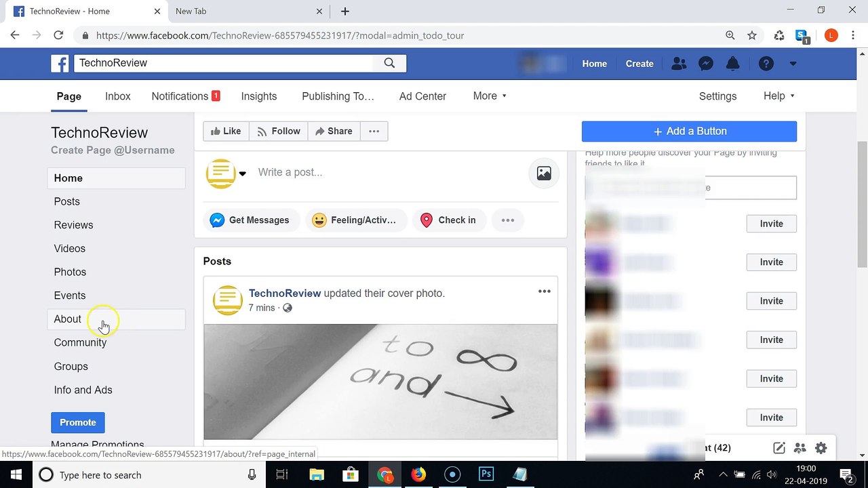Click the chat compose new message icon
The height and width of the screenshot is (488, 868).
(x=779, y=448)
